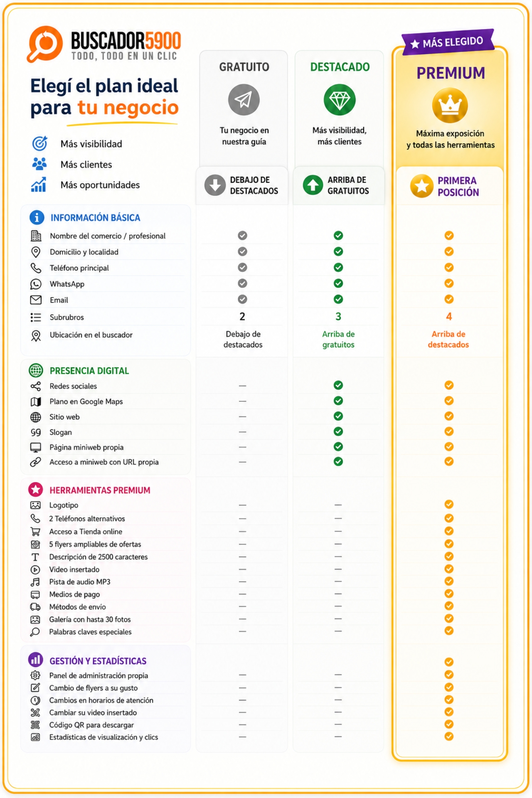Image resolution: width=532 pixels, height=798 pixels.
Task: Click the purple chart Gestión y Estadísticas icon
Action: tap(36, 660)
